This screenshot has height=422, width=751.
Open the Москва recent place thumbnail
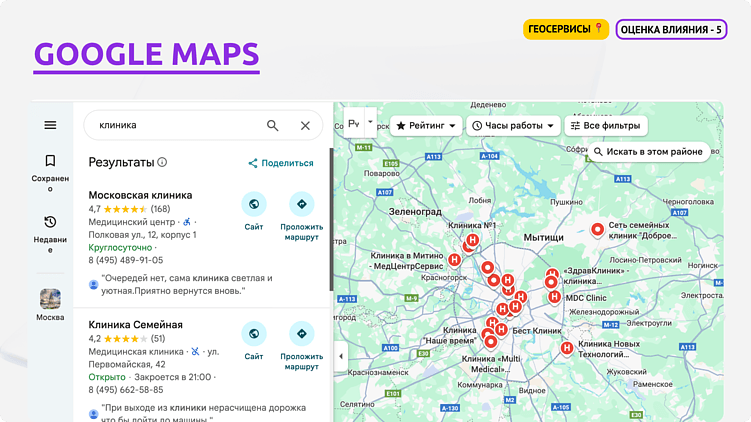click(50, 299)
